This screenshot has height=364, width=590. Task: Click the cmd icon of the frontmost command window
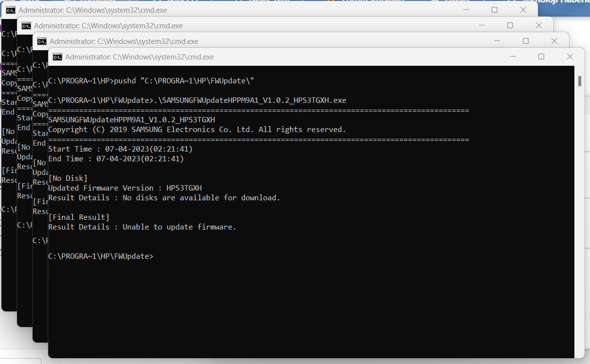coord(57,57)
